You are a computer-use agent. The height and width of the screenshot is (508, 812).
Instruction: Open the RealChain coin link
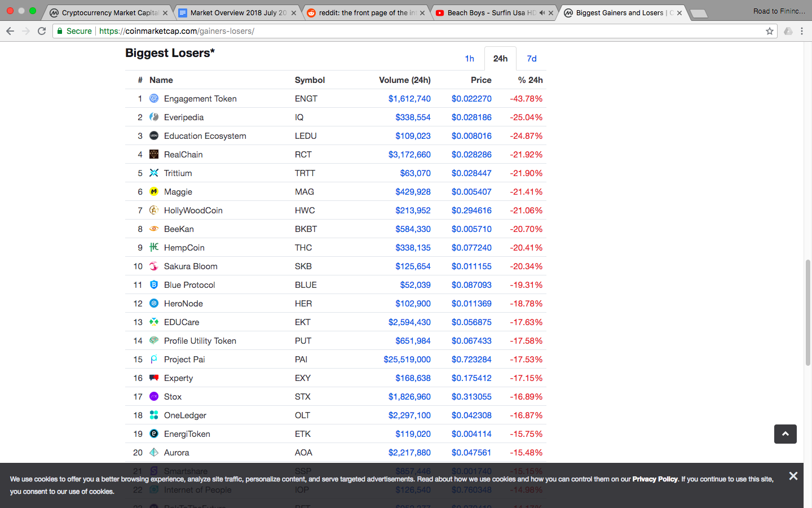point(183,155)
